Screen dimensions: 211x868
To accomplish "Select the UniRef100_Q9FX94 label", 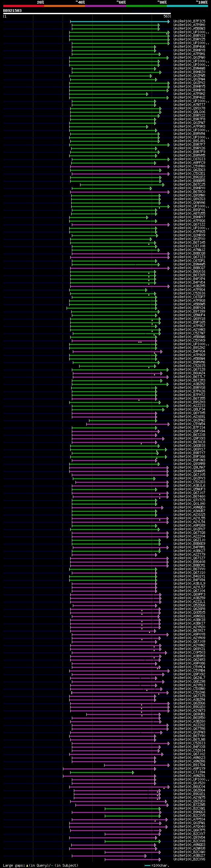I will pos(190,431).
